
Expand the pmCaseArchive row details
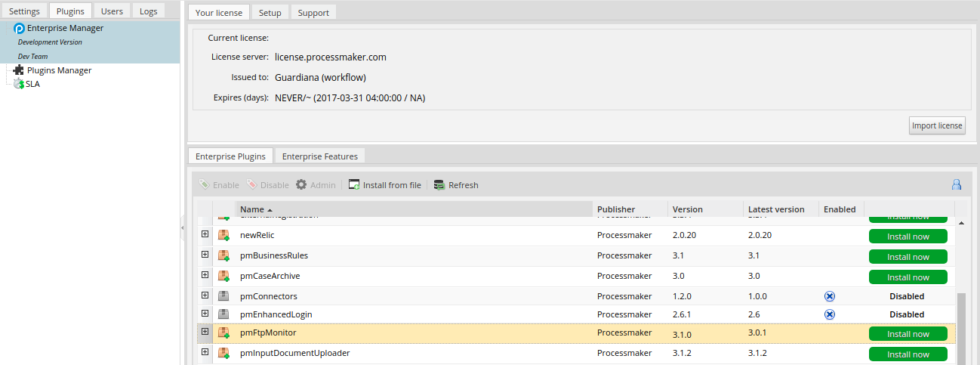click(205, 276)
